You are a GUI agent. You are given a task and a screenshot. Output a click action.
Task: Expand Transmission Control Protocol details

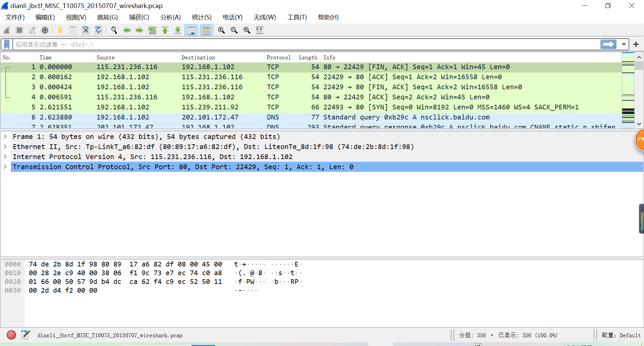5,167
